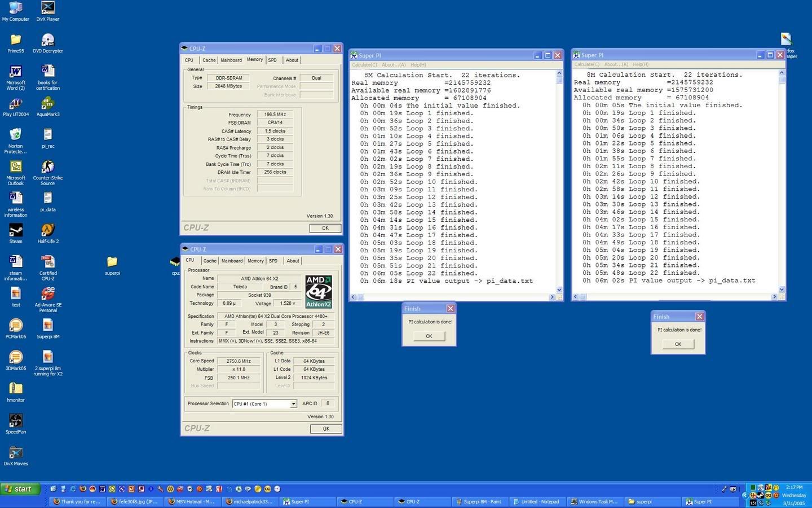Click the taskbar clock showing 2:17 PM
Viewport: 812px width, 508px height.
coord(794,487)
